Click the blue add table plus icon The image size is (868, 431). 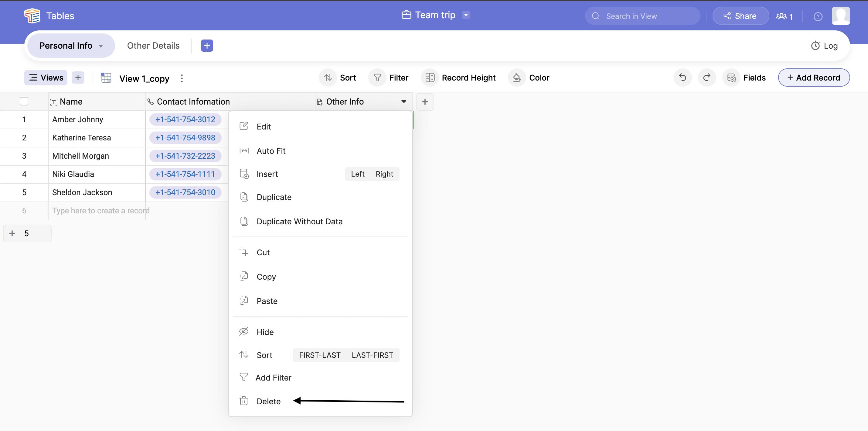tap(207, 46)
